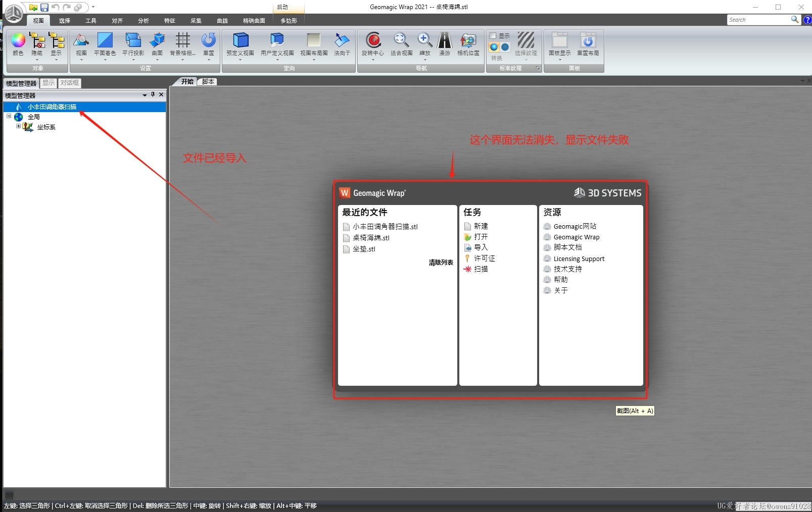This screenshot has height=512, width=812.
Task: Open the dropdown arrow under 预定义视图
Action: point(241,60)
